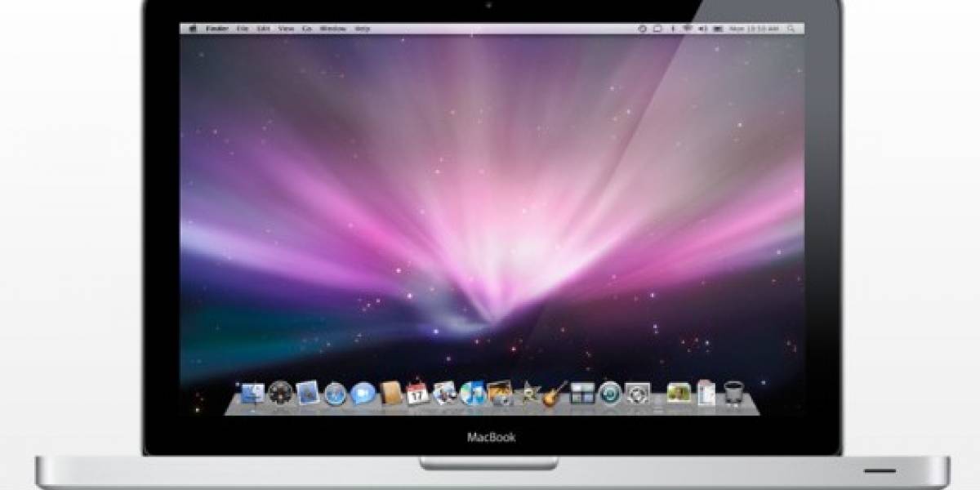Image resolution: width=980 pixels, height=490 pixels.
Task: Open the Trash in the Dock
Action: click(x=733, y=394)
